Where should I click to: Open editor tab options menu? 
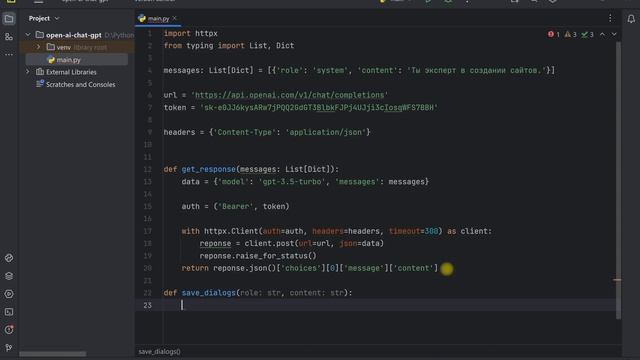pyautogui.click(x=610, y=18)
